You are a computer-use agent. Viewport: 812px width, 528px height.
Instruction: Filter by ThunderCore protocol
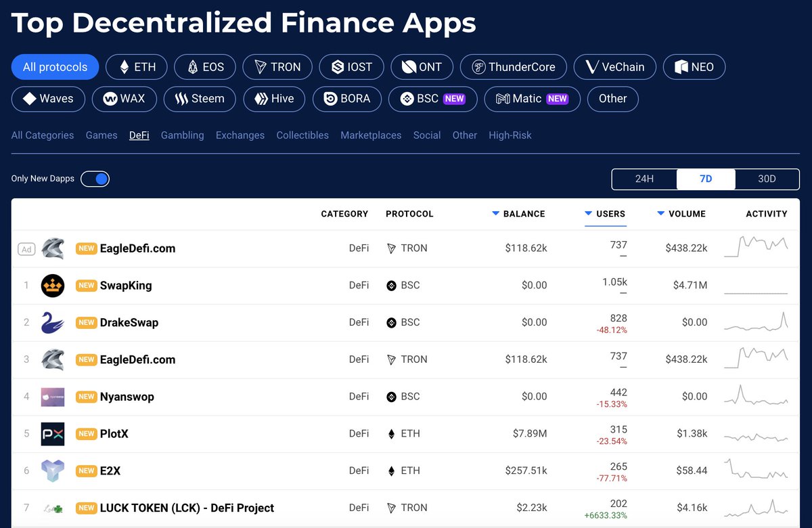click(x=513, y=67)
